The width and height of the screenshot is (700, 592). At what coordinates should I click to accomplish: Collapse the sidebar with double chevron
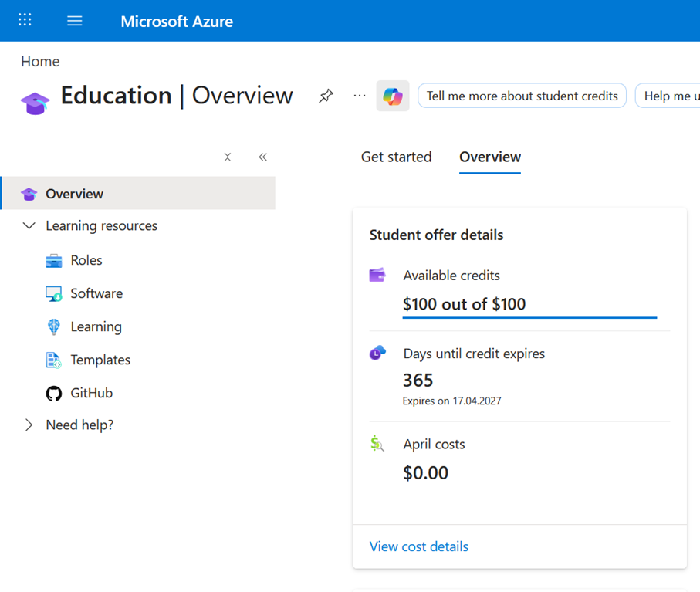tap(263, 157)
